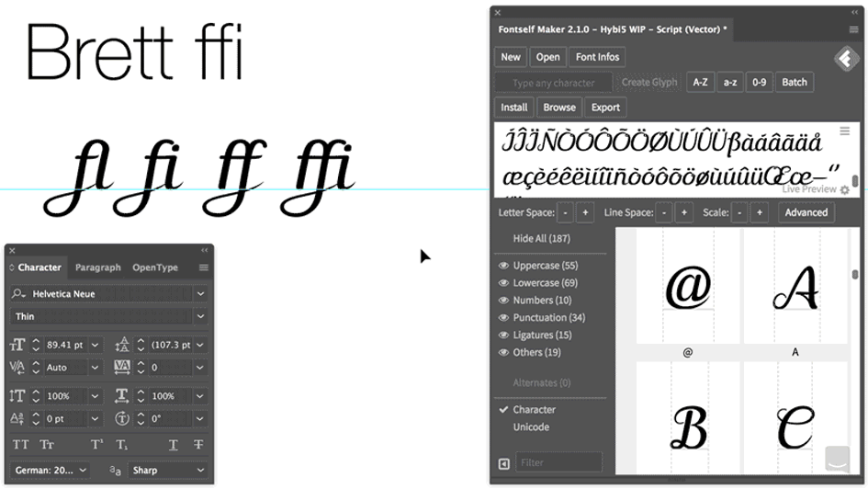Toggle visibility of Uppercase (55) glyphs
Viewport: 868px width, 489px height.
[503, 266]
